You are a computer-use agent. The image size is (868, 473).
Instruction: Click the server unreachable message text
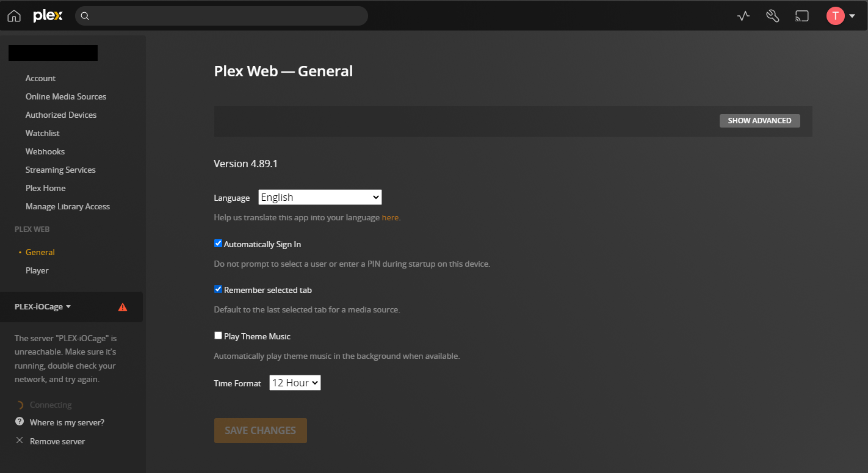tap(65, 359)
